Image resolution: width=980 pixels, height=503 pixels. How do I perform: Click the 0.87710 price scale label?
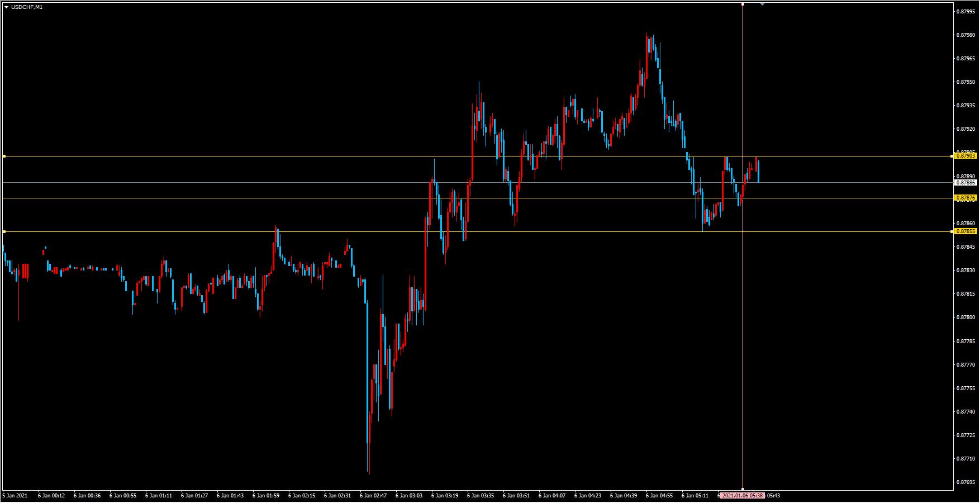(966, 459)
